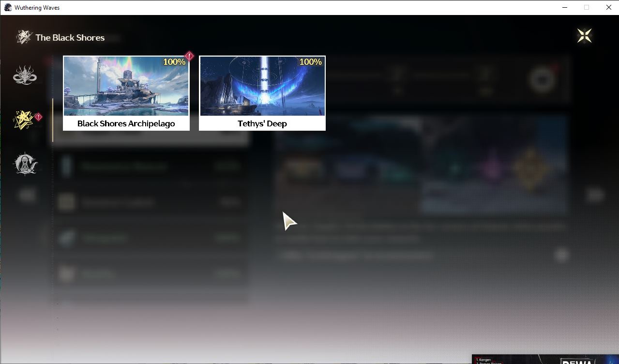Click 100% progress on Black Shores Archipelago
This screenshot has width=619, height=364.
coord(174,62)
